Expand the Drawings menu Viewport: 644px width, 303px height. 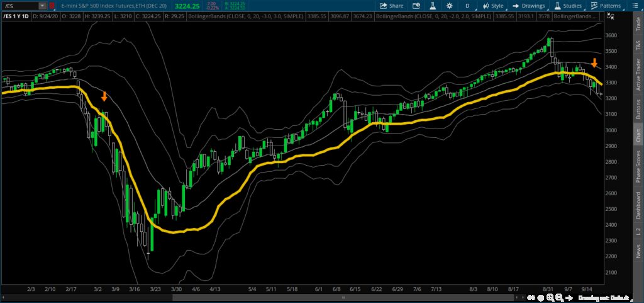(528, 6)
